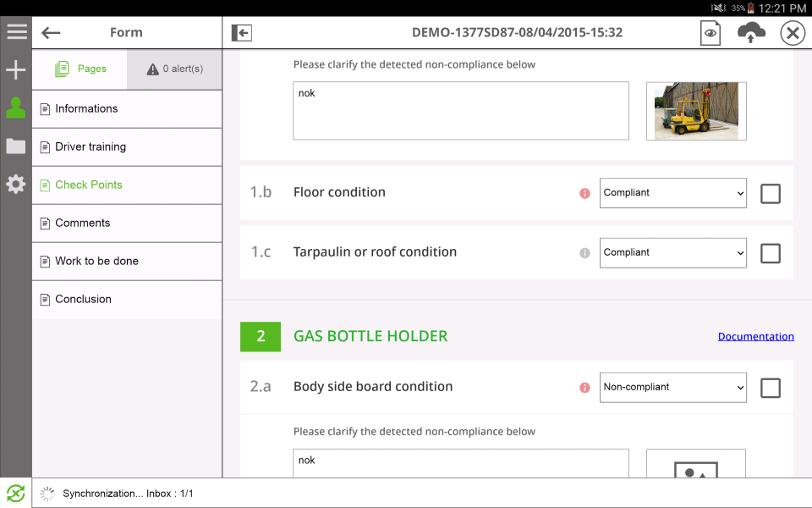View the forklift photo thumbnail

click(x=695, y=110)
